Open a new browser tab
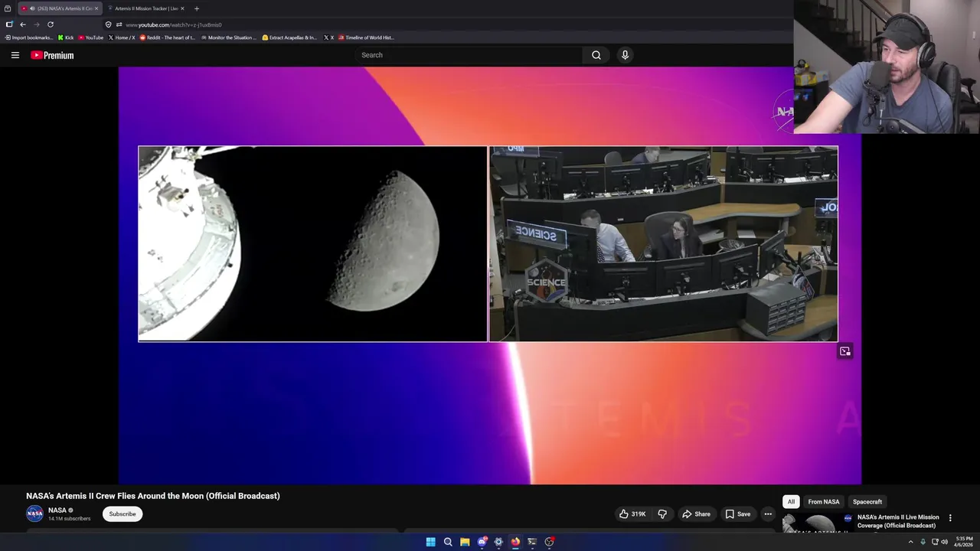Image resolution: width=980 pixels, height=551 pixels. click(197, 8)
